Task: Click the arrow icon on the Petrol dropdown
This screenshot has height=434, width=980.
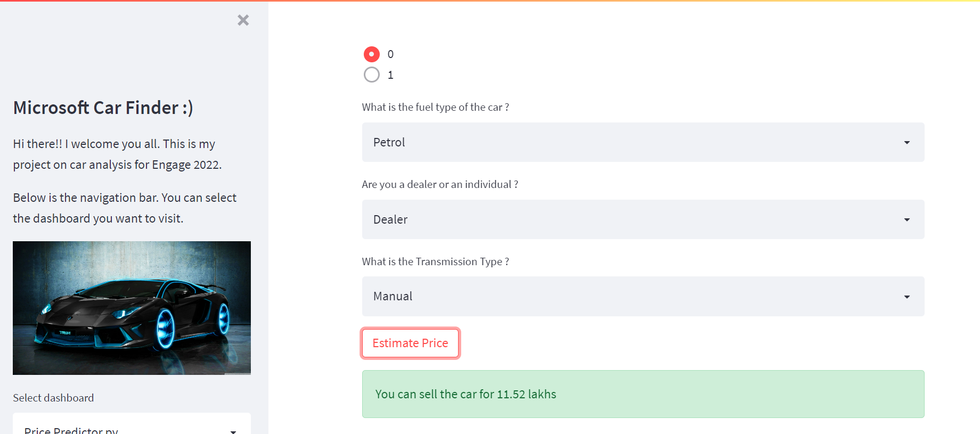Action: pos(907,143)
